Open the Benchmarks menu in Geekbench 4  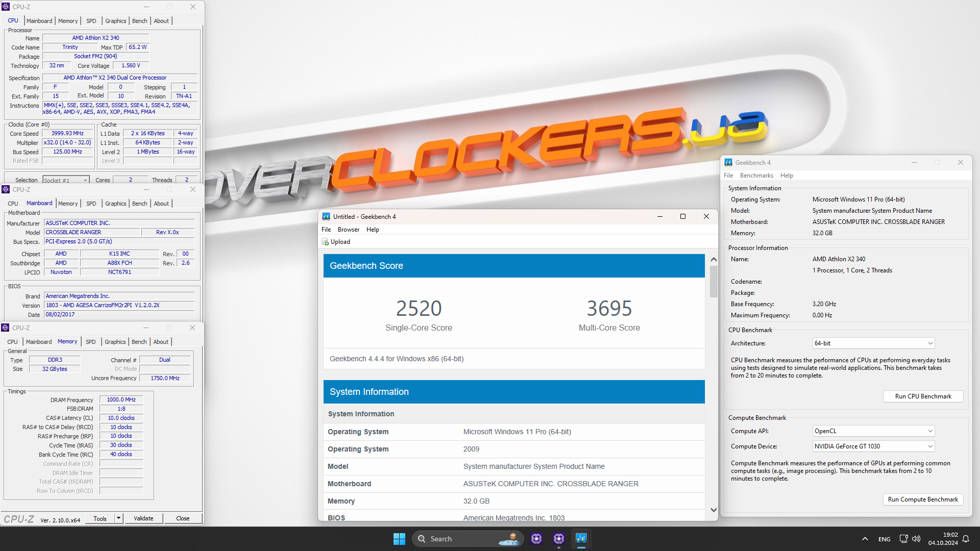coord(756,176)
